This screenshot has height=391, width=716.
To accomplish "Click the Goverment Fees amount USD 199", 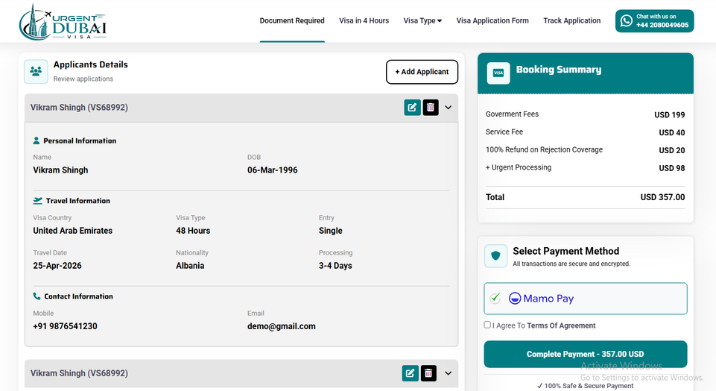I will click(x=669, y=115).
